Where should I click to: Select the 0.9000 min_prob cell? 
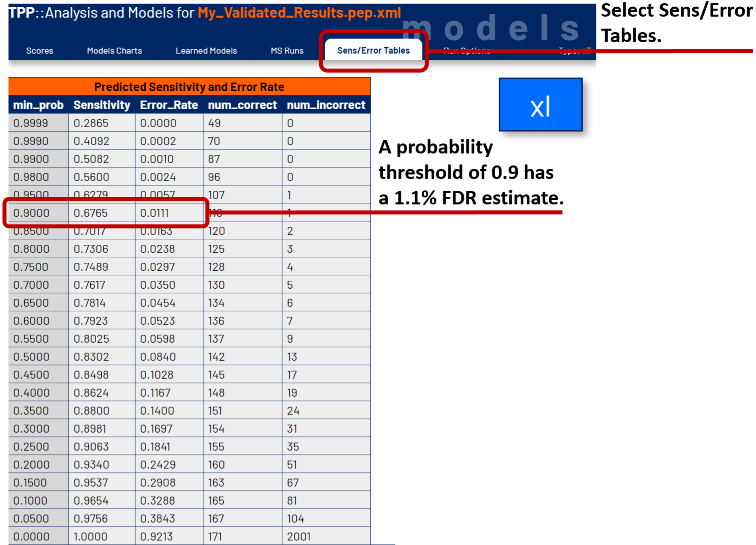[31, 213]
